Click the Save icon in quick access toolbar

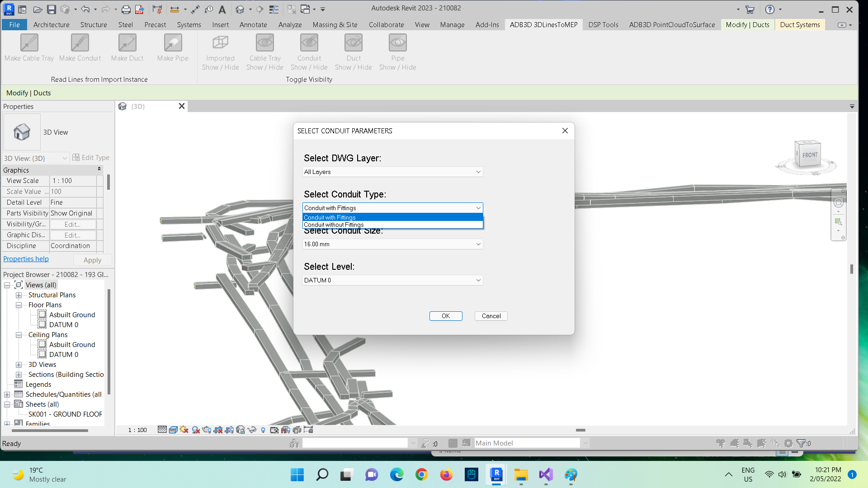(52, 9)
